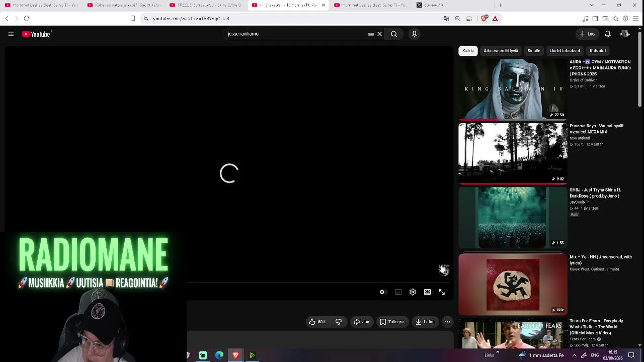
Task: Open the tab search dropdown arrow
Action: pos(591,5)
